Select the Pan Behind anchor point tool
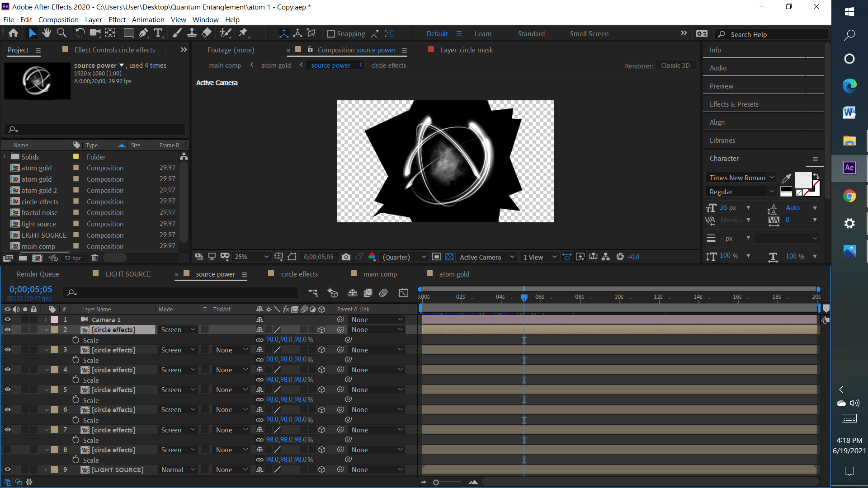This screenshot has width=868, height=488. (110, 33)
